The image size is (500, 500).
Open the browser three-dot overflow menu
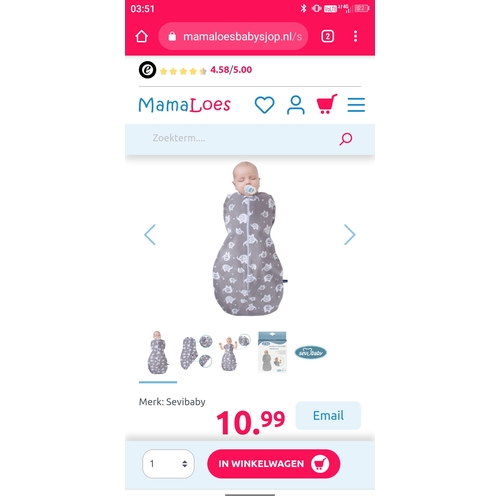pyautogui.click(x=355, y=36)
